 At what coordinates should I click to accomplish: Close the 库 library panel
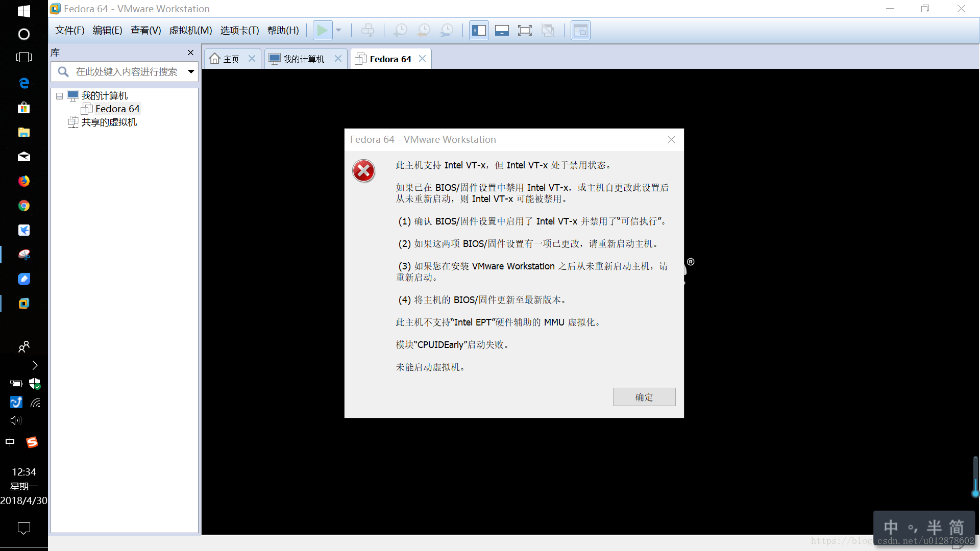point(190,53)
